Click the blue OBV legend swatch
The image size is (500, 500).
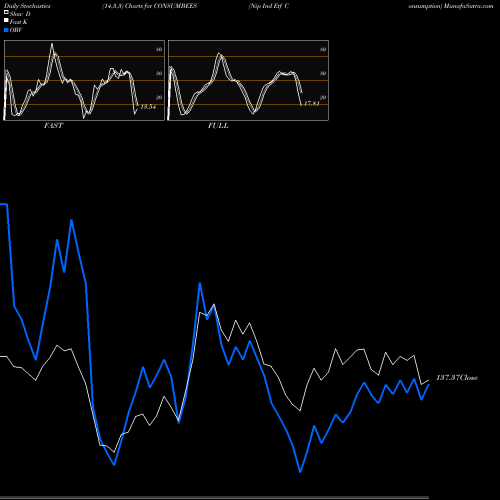click(x=6, y=30)
